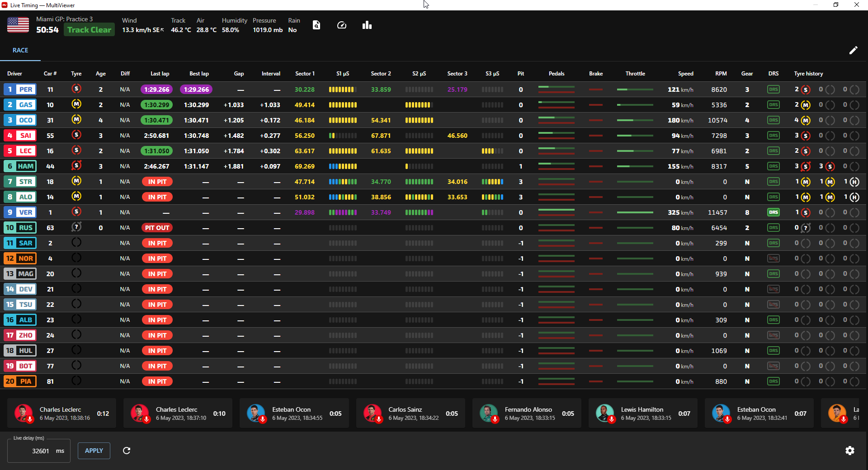
Task: Click Russell's PIT OUT badge
Action: (x=157, y=228)
